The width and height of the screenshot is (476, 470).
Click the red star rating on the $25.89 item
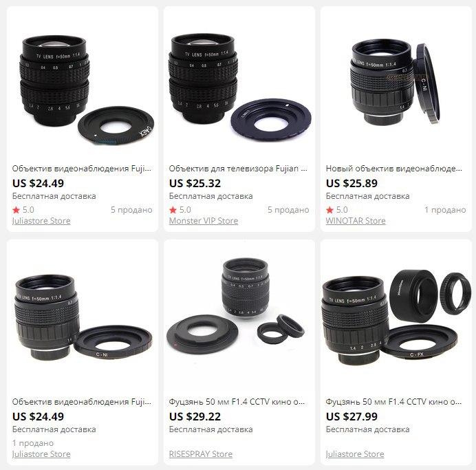[x=329, y=210]
